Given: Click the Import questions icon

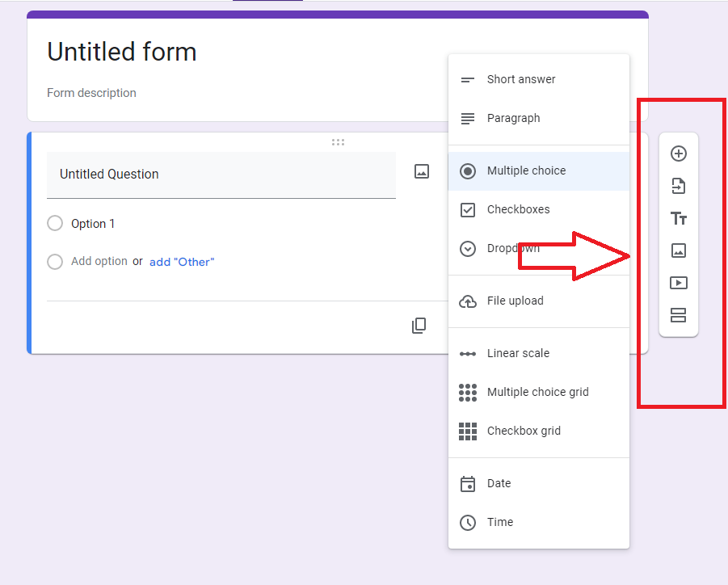Looking at the screenshot, I should tap(679, 186).
